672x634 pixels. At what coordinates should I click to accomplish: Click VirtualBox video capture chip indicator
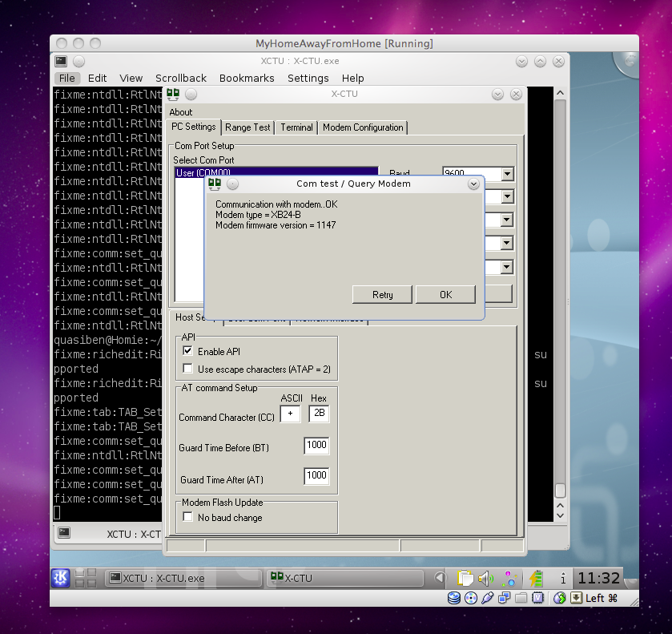click(537, 598)
